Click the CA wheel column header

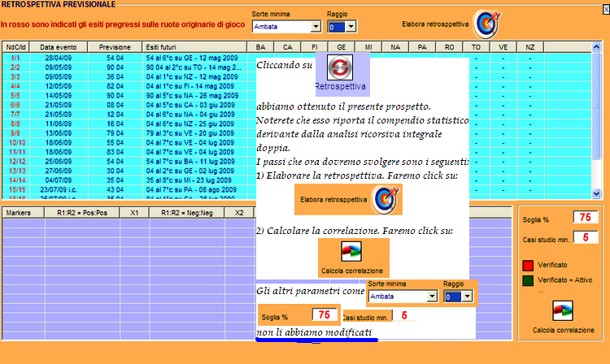point(287,47)
